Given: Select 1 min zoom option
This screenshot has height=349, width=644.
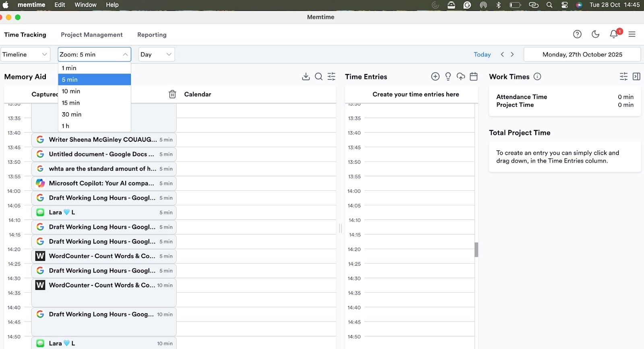Looking at the screenshot, I should click(x=95, y=68).
